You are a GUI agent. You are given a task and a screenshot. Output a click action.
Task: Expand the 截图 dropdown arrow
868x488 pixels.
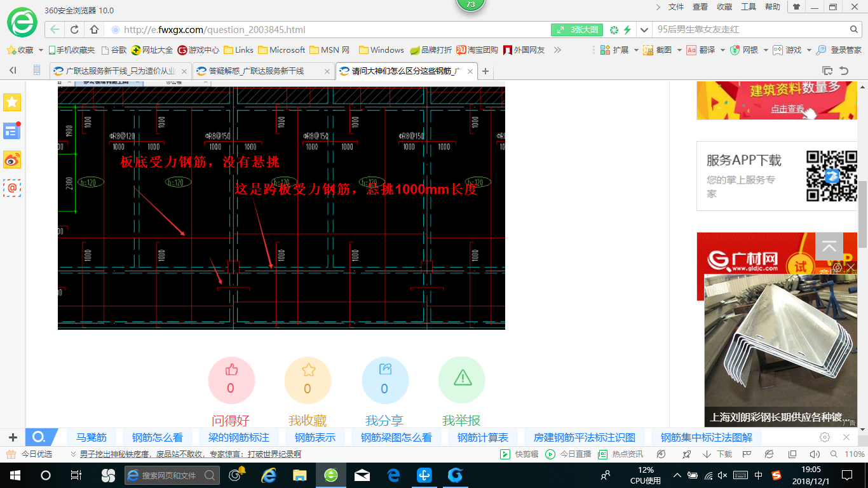679,50
